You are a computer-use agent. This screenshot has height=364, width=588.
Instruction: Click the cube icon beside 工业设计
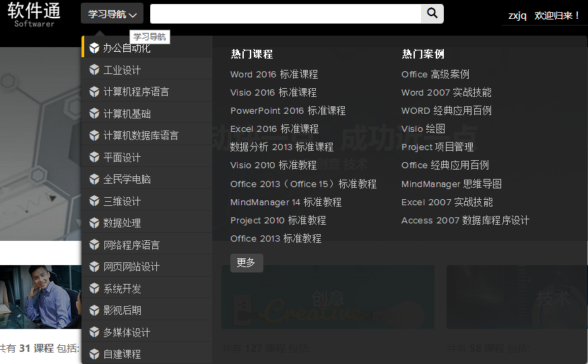coord(94,70)
